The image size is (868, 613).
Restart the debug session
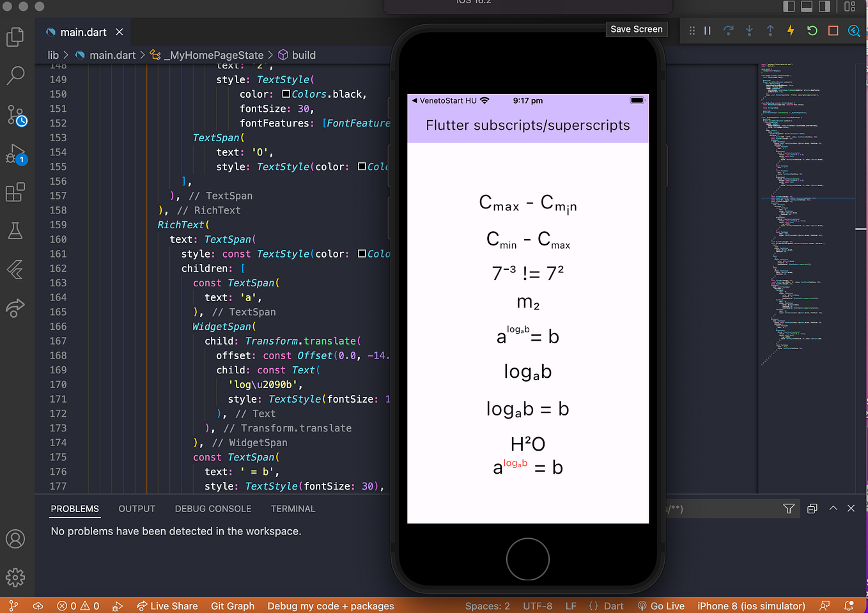[x=811, y=29]
